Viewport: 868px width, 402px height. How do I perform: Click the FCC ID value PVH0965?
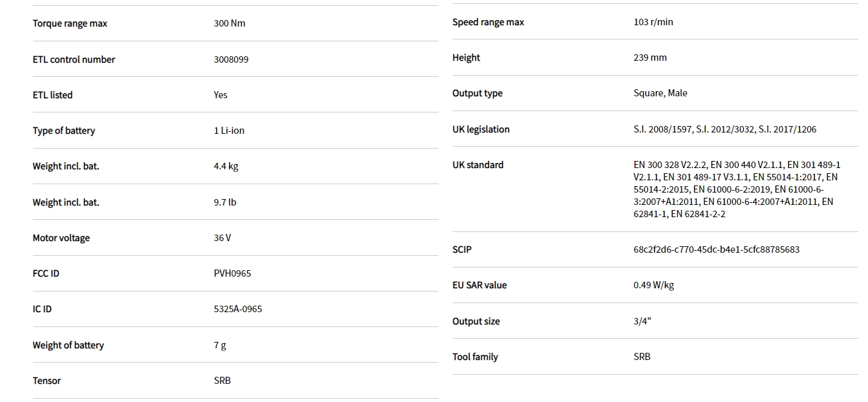[232, 273]
